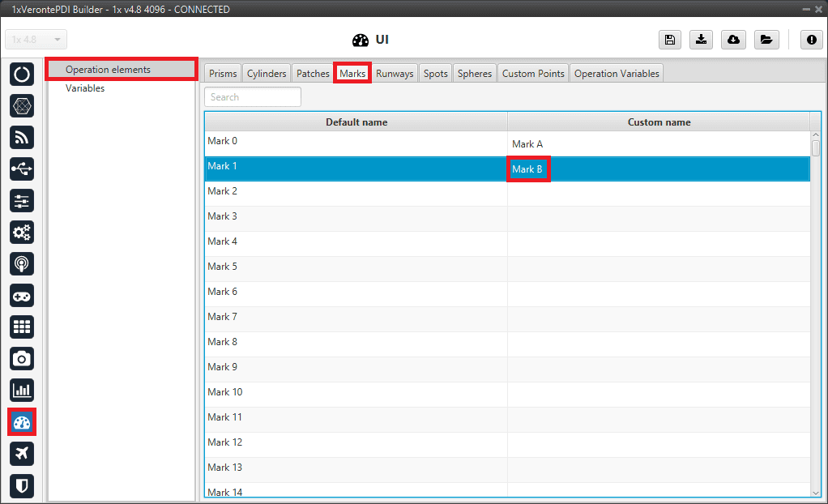Click the save floppy disk icon

pos(669,40)
